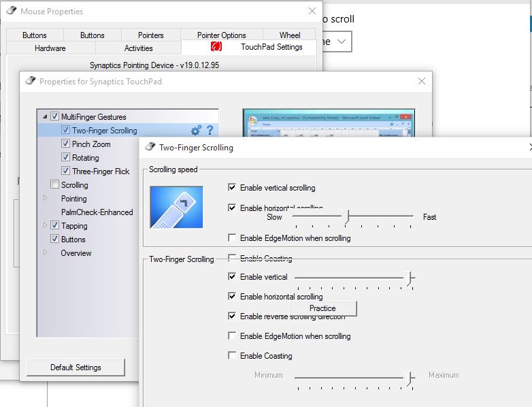Click the Synaptics red logo on TouchPad Settings tab
The image size is (532, 407).
click(216, 46)
